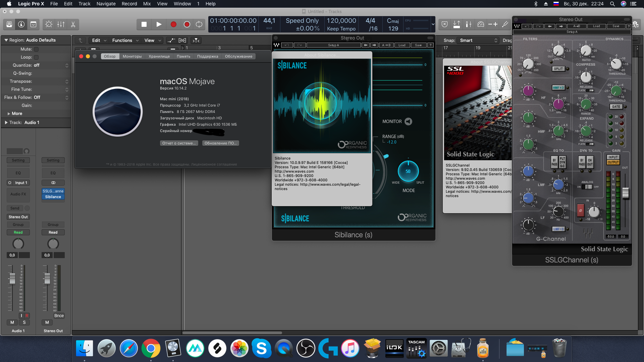Toggle the ANALOG on/off switch
644x362 pixels.
point(587,187)
